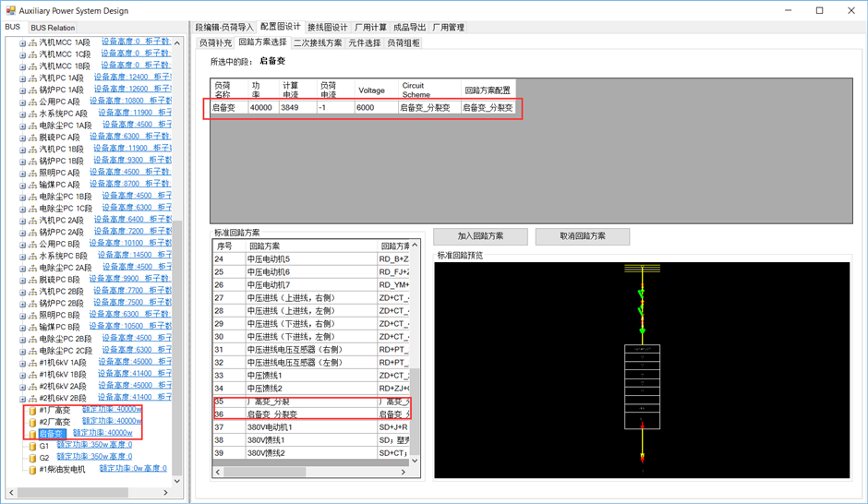Open the 成品导出 tab
This screenshot has width=868, height=504.
coord(410,28)
